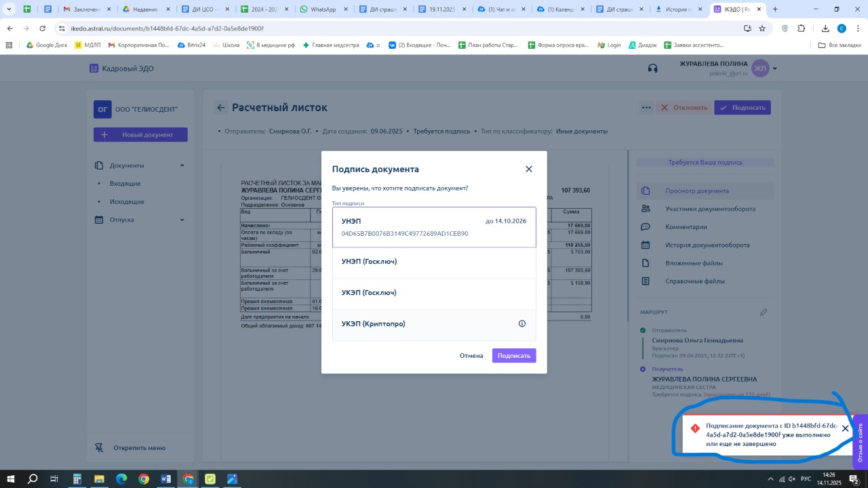
Task: Select the УНЭП signature type option
Action: click(x=434, y=227)
